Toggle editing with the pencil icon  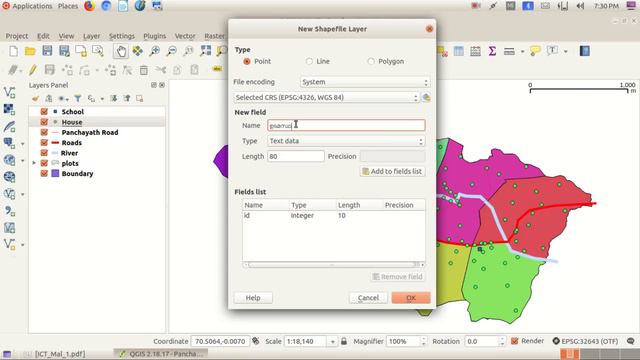click(x=33, y=70)
